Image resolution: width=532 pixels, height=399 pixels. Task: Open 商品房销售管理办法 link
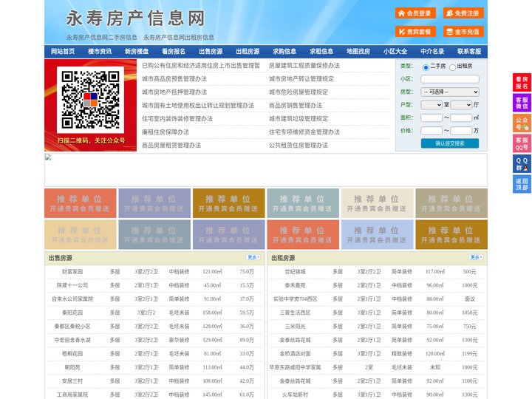click(296, 106)
